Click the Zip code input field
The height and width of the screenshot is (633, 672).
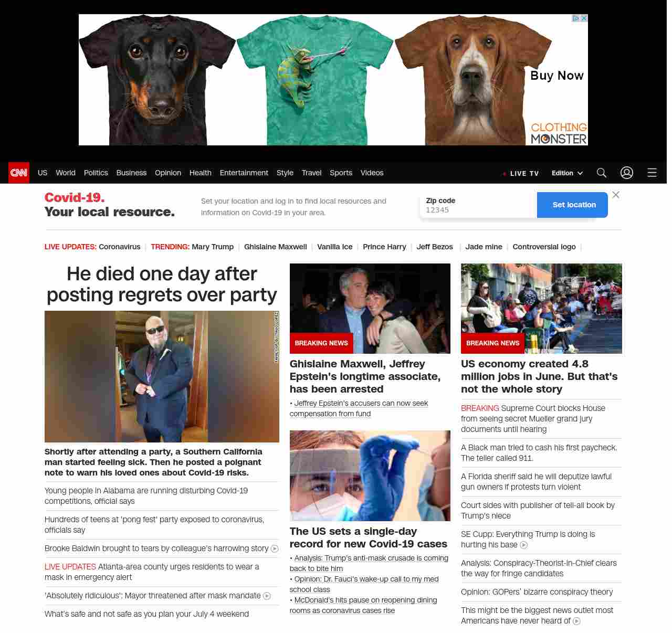(x=478, y=205)
